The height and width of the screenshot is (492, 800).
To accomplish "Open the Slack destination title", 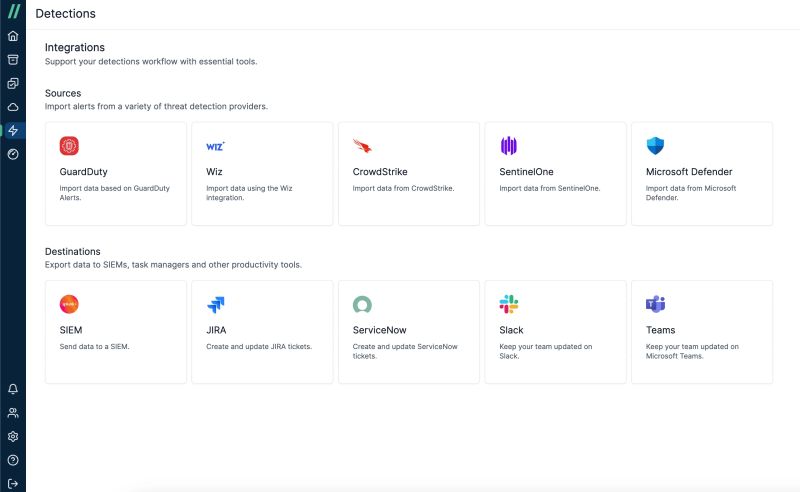I will coord(511,330).
